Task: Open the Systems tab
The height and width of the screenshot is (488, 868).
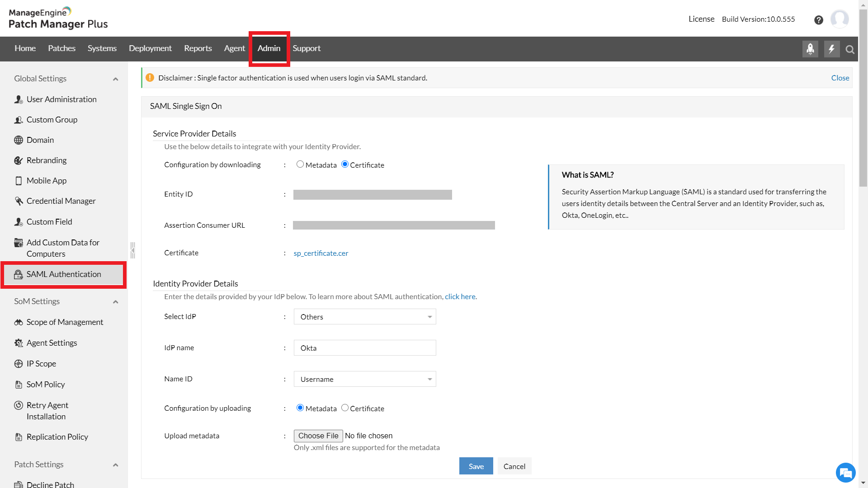Action: 102,48
